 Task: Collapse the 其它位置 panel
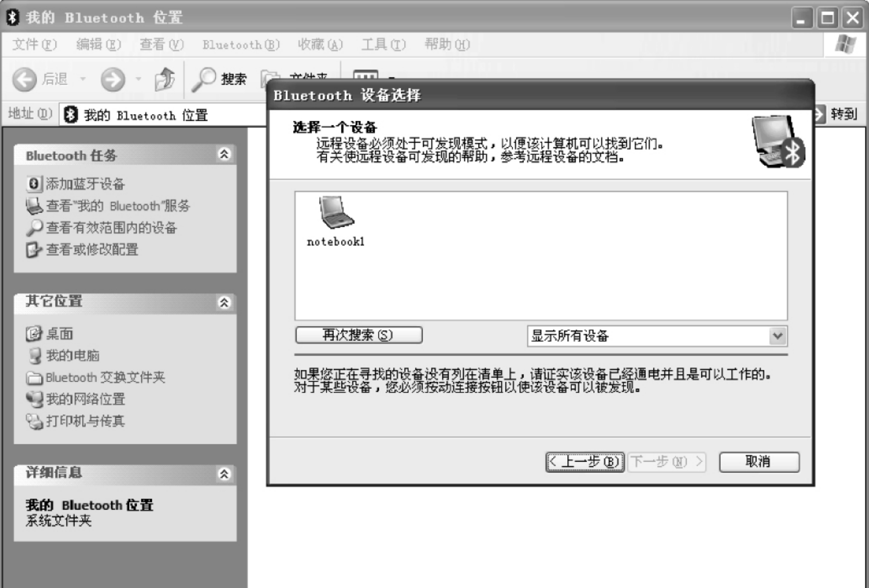224,303
